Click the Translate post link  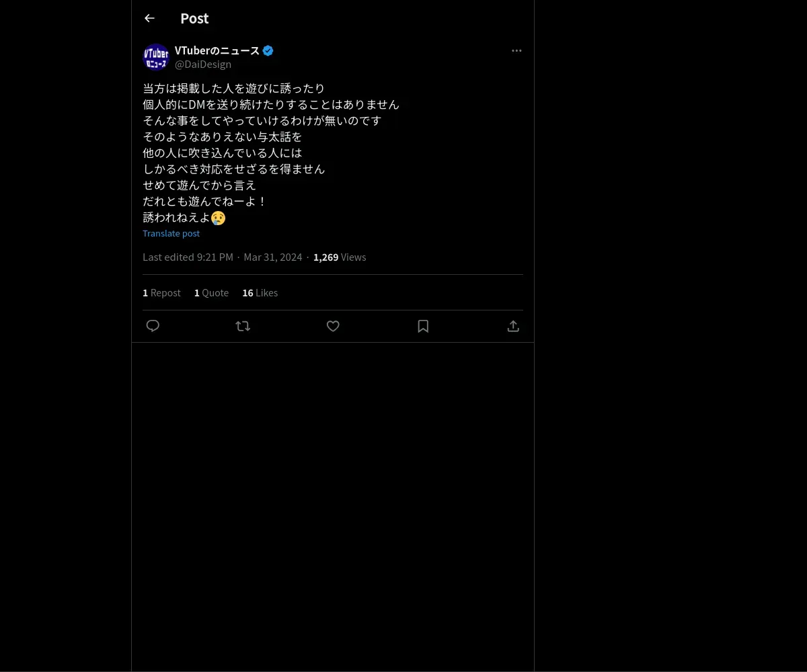[171, 233]
